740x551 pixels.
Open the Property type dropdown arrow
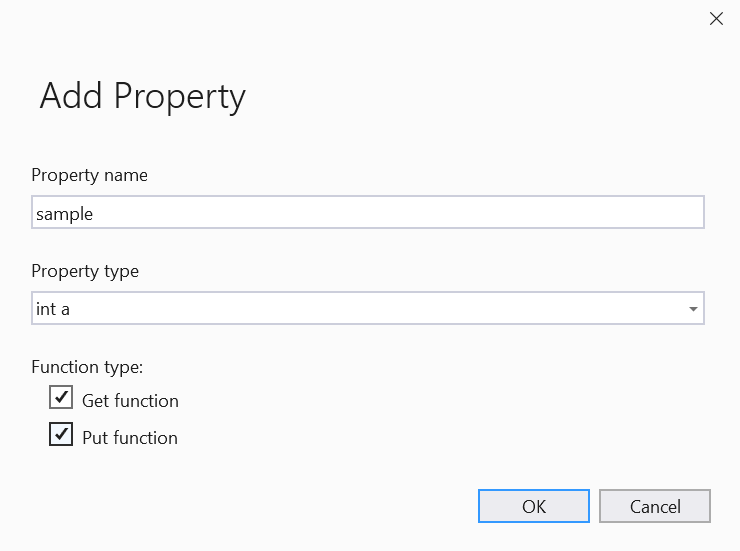click(x=693, y=309)
